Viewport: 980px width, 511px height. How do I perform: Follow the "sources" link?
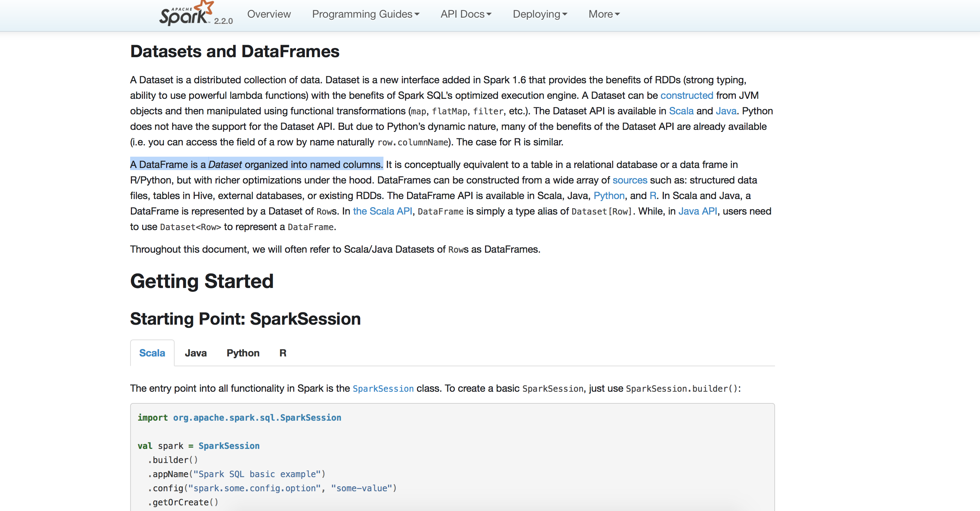coord(630,180)
